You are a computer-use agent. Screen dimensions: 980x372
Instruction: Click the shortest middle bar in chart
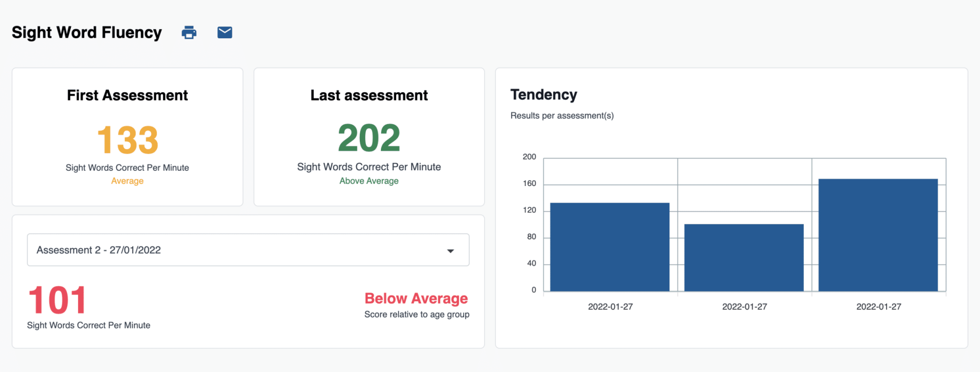pos(744,257)
